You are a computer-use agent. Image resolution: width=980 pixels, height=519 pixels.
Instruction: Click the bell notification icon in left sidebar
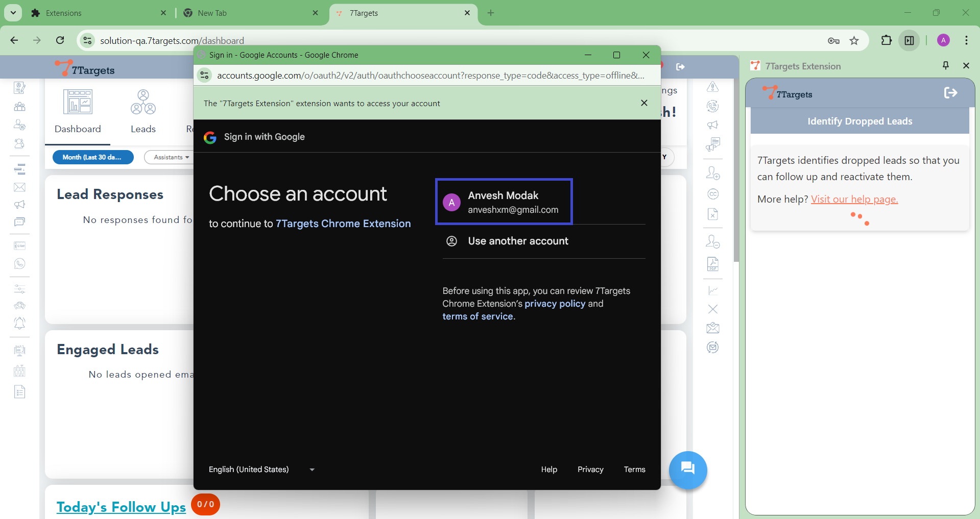click(x=19, y=323)
